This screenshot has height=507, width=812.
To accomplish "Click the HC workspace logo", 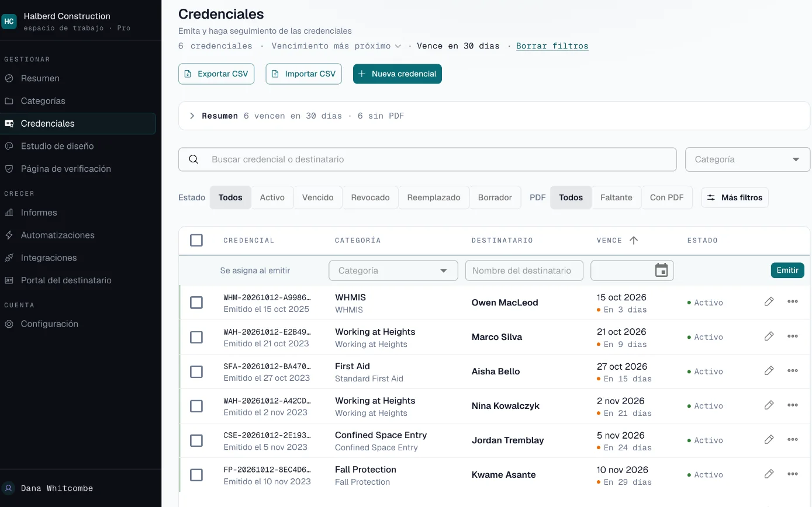I will (x=9, y=22).
